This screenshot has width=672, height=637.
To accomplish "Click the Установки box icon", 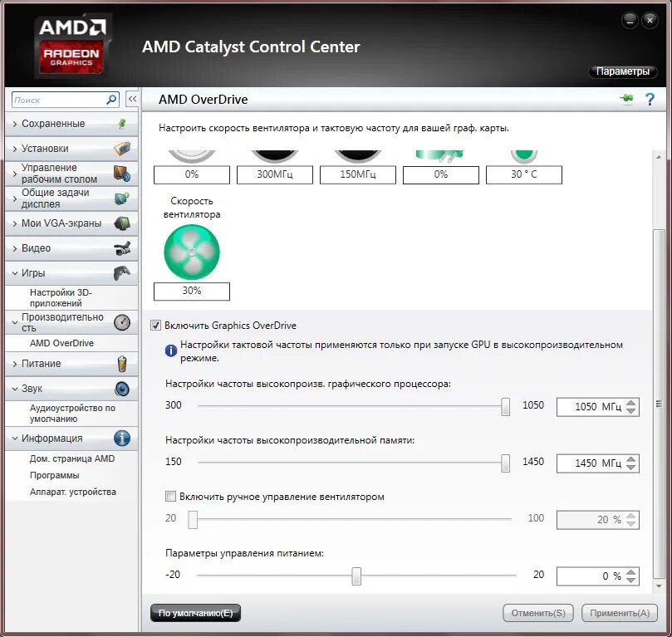I will [122, 149].
